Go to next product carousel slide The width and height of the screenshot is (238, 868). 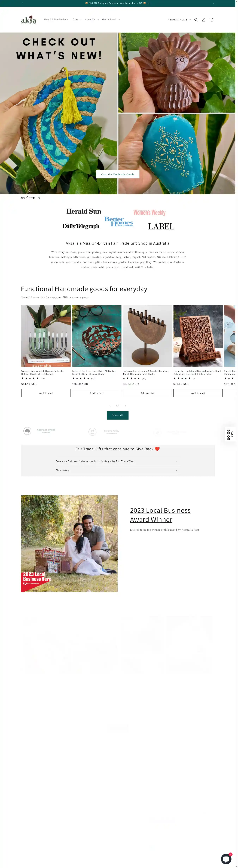(125, 406)
